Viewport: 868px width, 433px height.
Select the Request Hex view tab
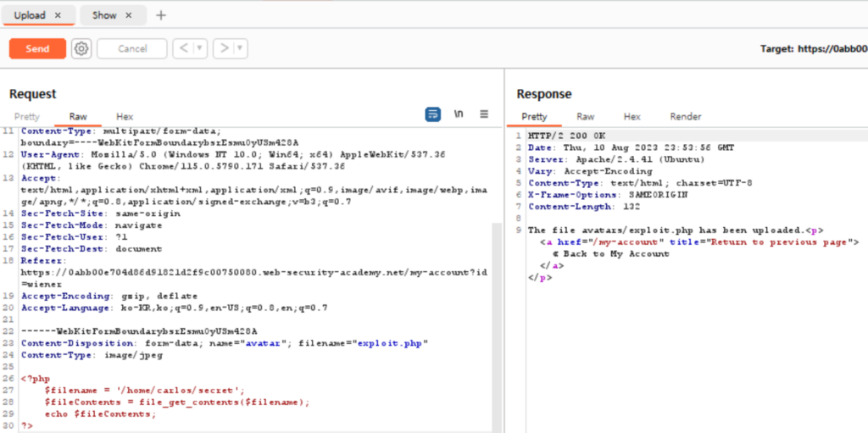click(125, 117)
